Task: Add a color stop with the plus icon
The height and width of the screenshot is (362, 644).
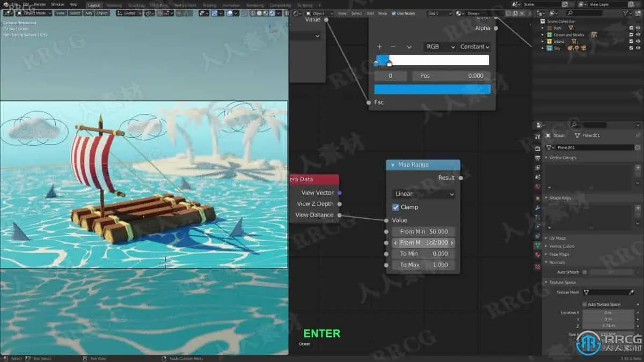Action: point(379,47)
